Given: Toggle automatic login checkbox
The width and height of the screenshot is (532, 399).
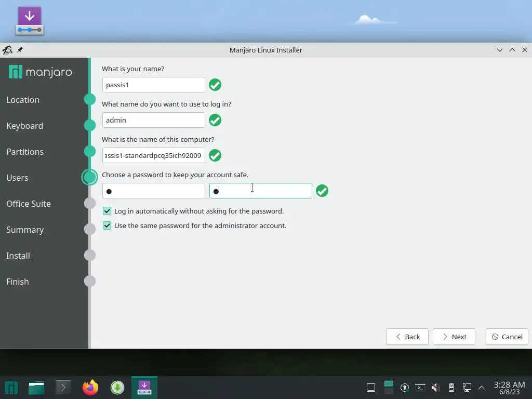Looking at the screenshot, I should click(107, 211).
